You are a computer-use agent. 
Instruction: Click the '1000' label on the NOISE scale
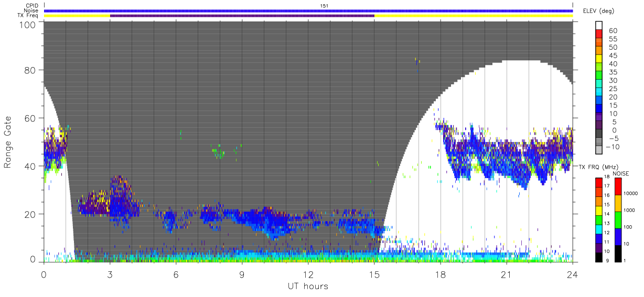(629, 210)
